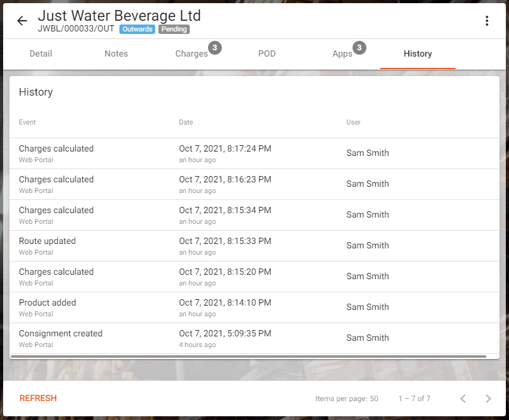Select the POD tab
Viewport: 509px width, 420px height.
pos(267,54)
